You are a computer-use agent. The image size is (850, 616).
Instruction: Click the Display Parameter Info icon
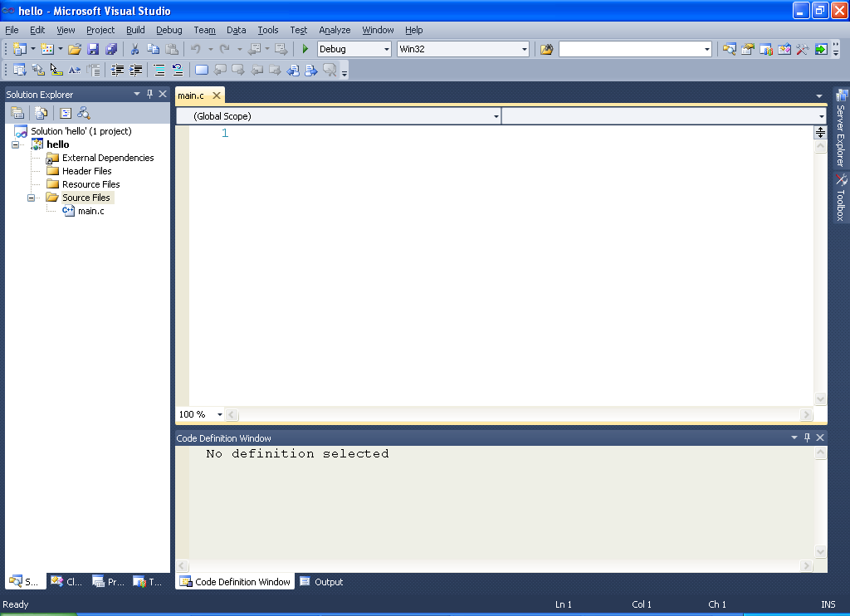pyautogui.click(x=38, y=70)
